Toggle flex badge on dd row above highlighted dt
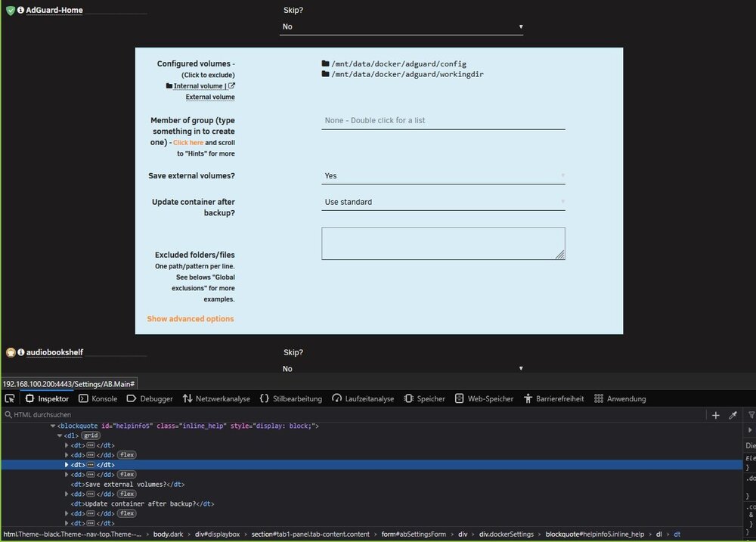 (x=127, y=455)
